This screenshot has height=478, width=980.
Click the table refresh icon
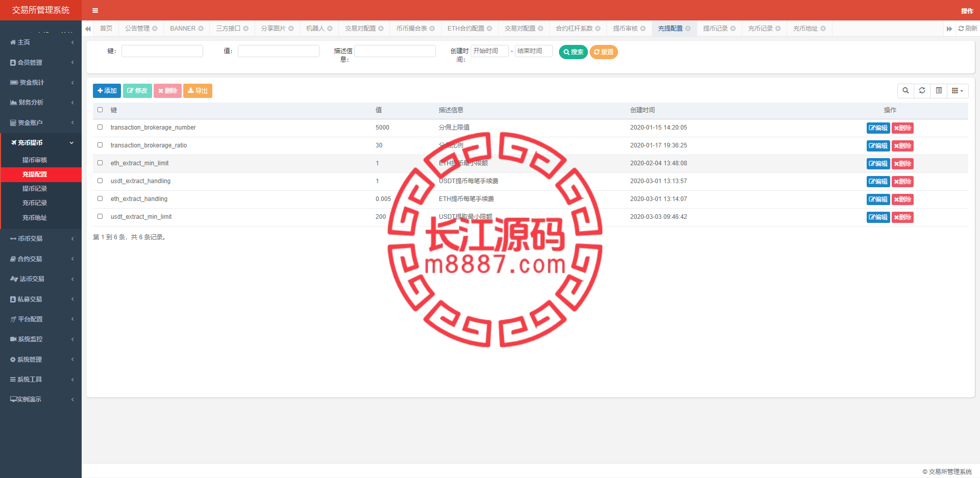(x=922, y=91)
